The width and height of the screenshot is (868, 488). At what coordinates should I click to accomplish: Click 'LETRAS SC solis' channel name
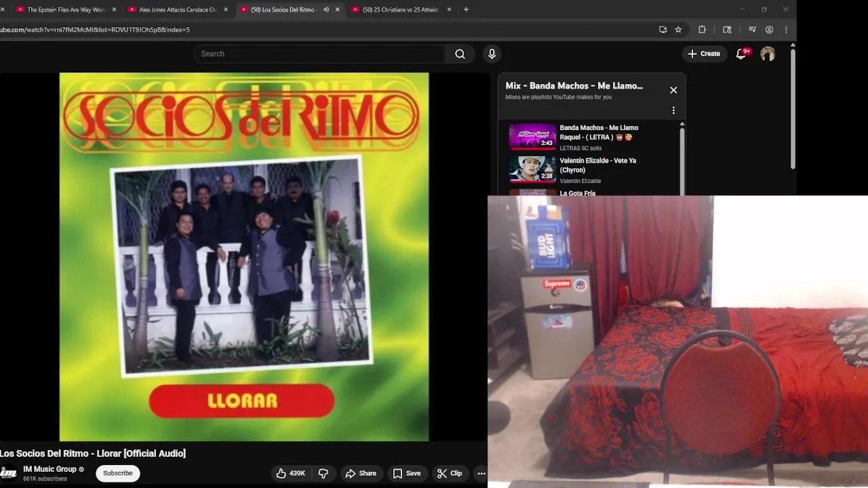click(580, 148)
